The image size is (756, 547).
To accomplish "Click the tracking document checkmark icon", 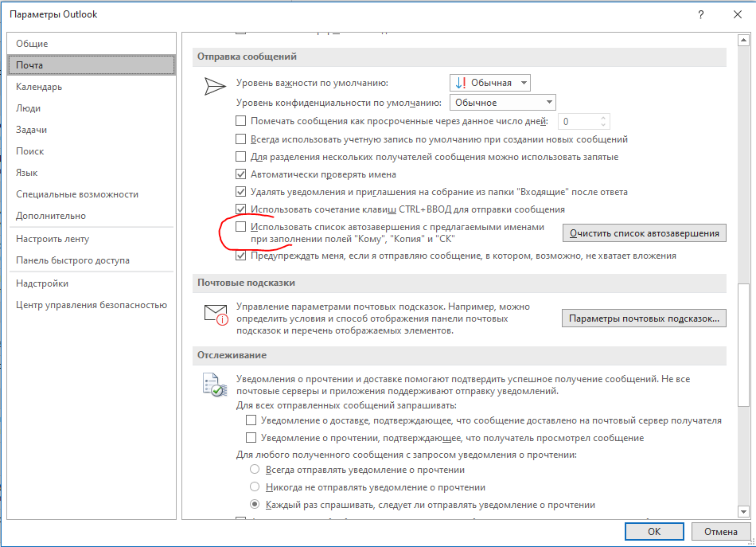I will point(215,385).
